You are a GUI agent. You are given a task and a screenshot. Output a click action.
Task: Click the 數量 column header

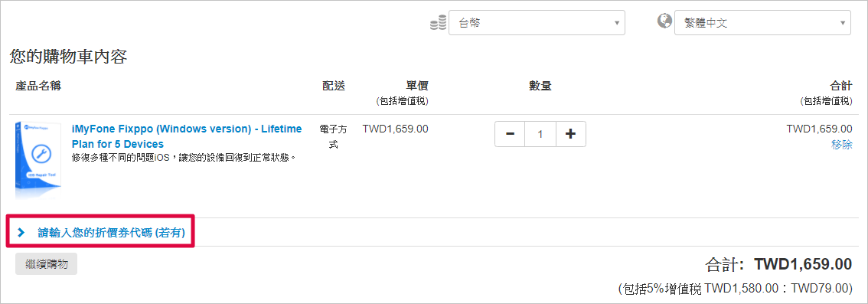pos(540,86)
